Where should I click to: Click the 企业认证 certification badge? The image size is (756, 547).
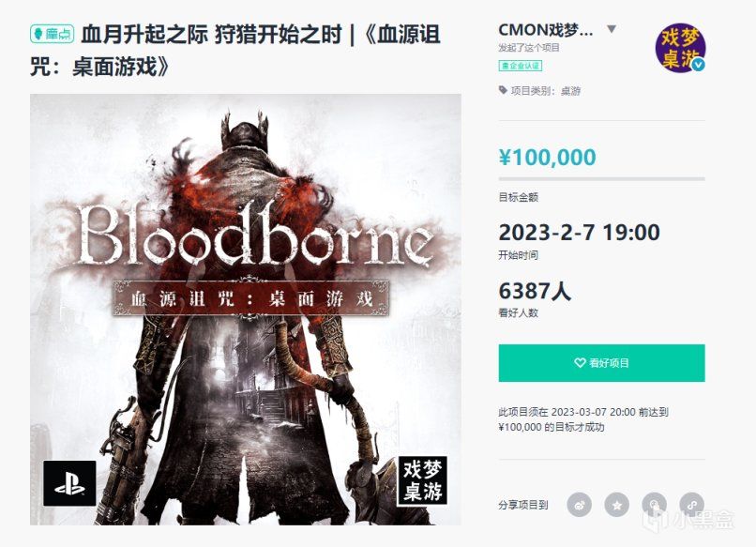click(x=520, y=66)
